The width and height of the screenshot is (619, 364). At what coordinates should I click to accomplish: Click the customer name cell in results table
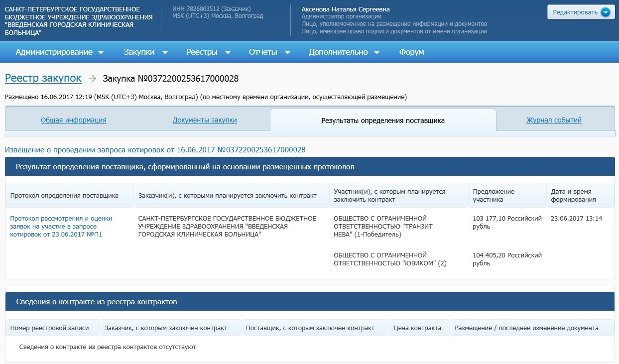point(227,227)
